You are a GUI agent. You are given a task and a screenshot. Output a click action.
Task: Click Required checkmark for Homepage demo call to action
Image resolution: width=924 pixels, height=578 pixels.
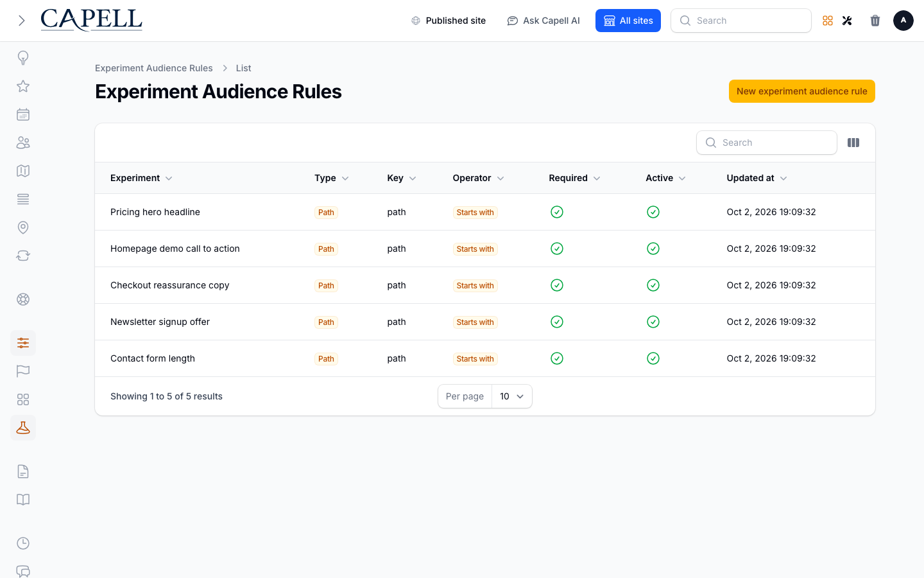[x=557, y=249]
